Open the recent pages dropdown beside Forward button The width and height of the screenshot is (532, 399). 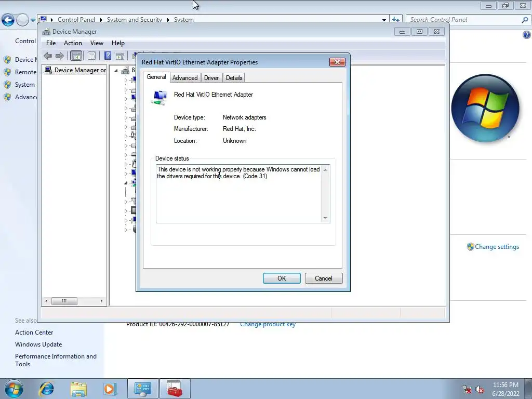(33, 20)
